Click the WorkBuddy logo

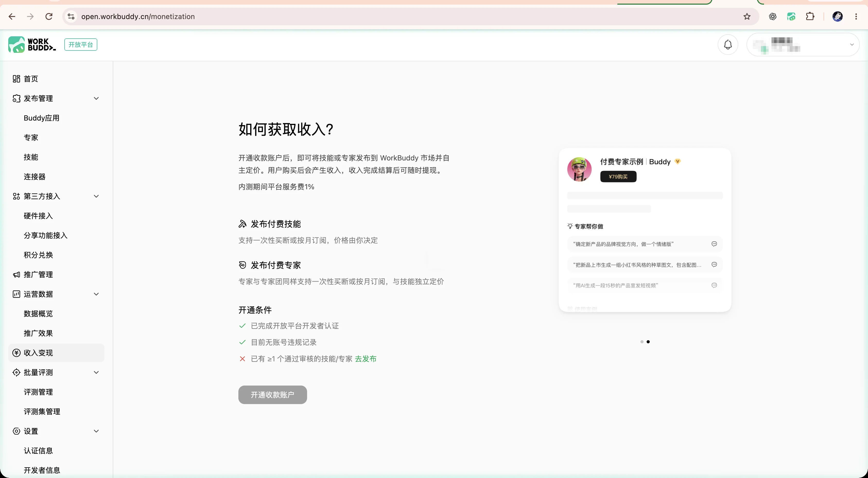(32, 45)
